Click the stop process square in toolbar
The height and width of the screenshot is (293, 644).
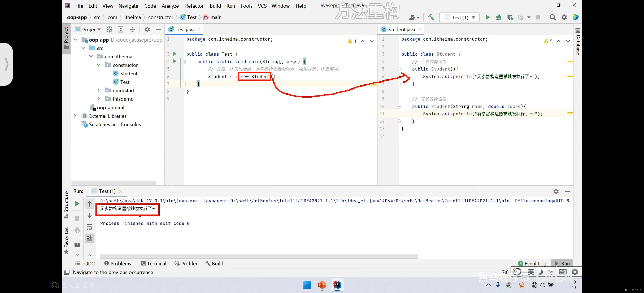(x=538, y=17)
